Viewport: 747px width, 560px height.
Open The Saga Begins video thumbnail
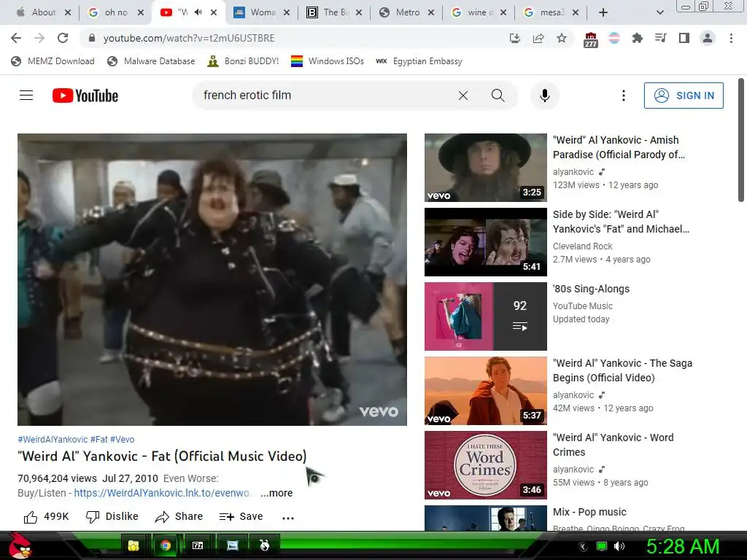pyautogui.click(x=485, y=391)
